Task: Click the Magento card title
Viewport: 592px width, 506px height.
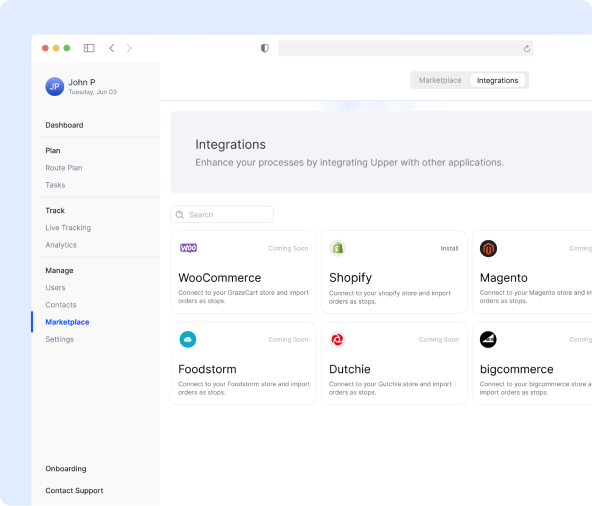Action: coord(504,278)
